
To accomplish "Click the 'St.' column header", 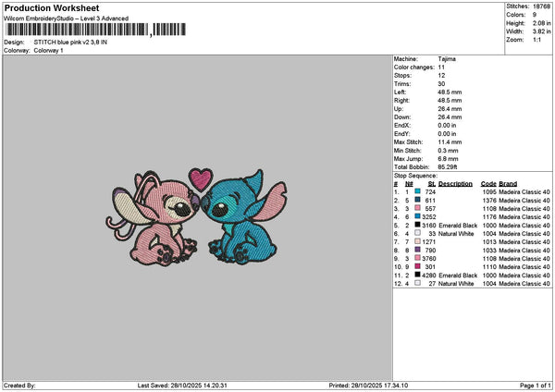I will tap(432, 184).
